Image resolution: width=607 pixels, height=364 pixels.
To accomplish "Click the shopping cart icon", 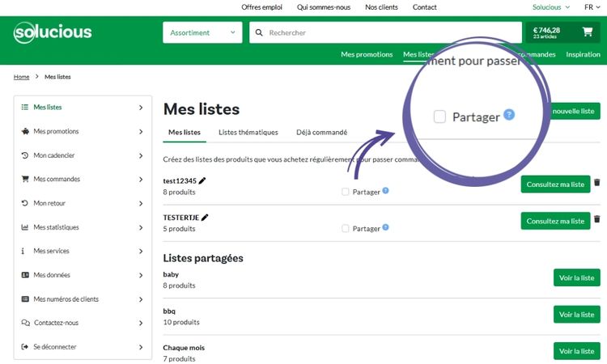I will click(587, 32).
